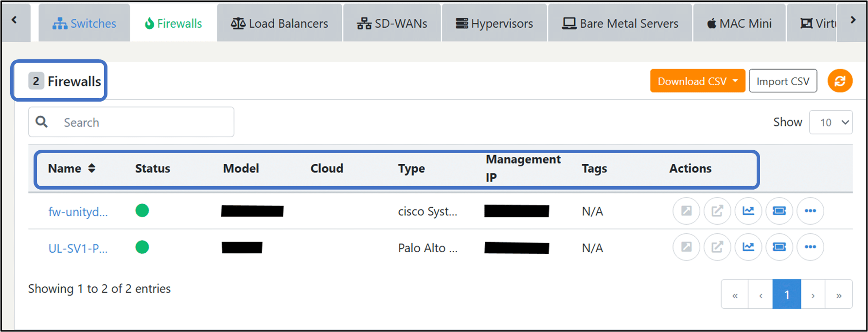Go to next page in pagination
Viewport: 868px width, 332px height.
[x=813, y=295]
